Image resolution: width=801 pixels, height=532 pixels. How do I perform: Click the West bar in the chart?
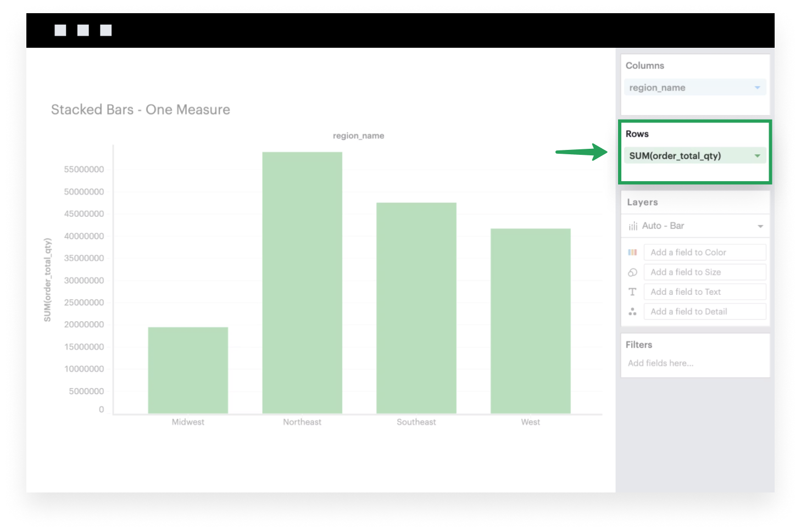pyautogui.click(x=530, y=321)
